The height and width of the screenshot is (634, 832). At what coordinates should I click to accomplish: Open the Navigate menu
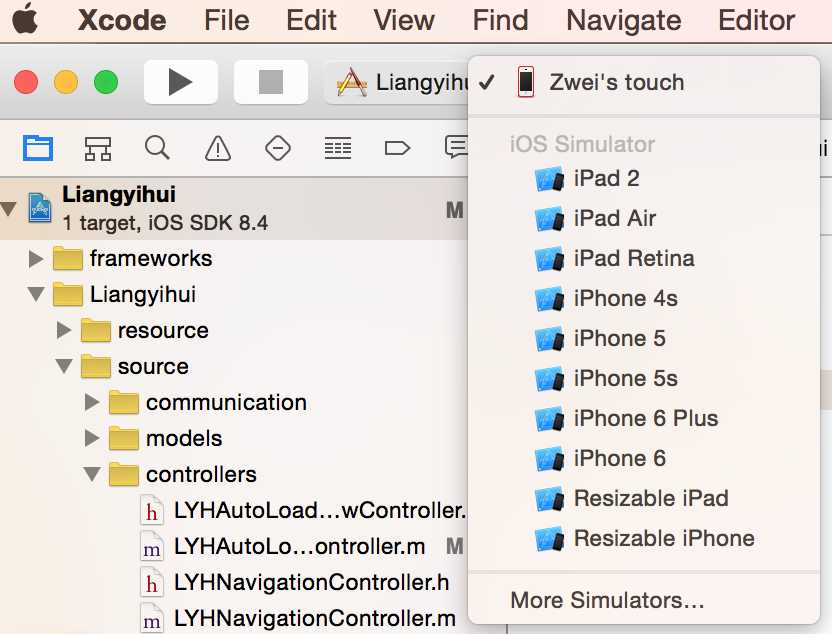[623, 20]
